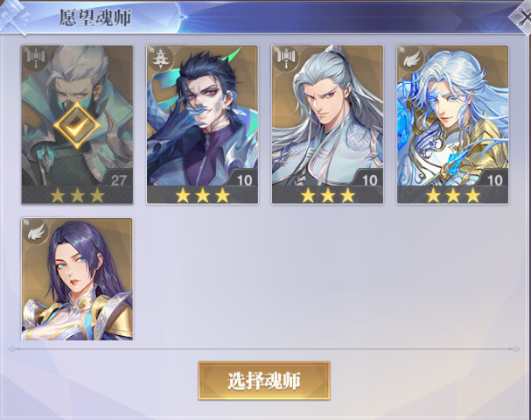Click star rating under blue-haired hero
531x420 pixels.
453,195
